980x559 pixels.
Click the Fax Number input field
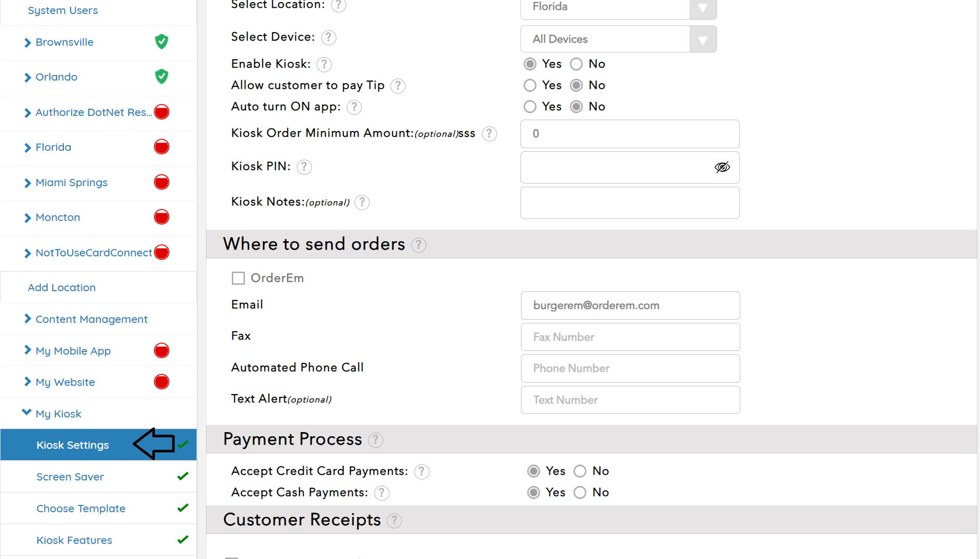point(630,337)
